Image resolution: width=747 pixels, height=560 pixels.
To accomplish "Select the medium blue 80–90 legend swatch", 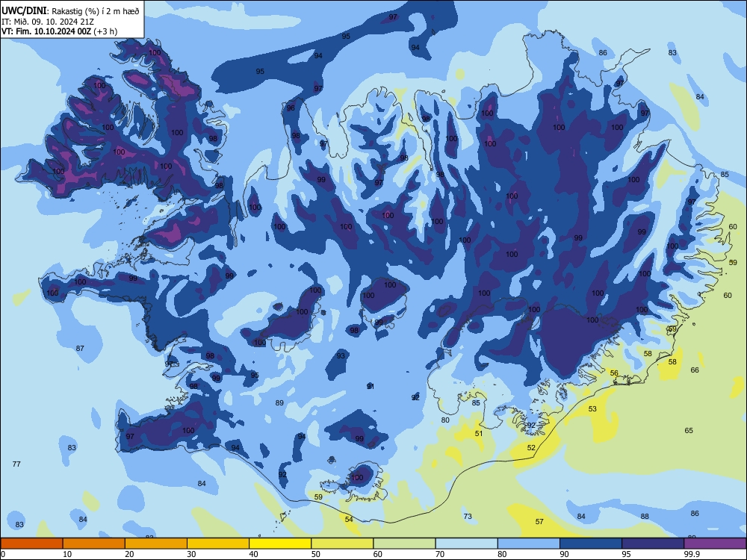I will 529,544.
